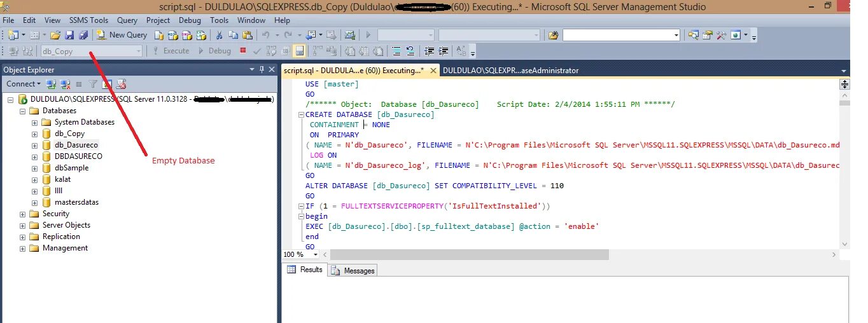Open the Debug menu
The height and width of the screenshot is (323, 868).
190,20
